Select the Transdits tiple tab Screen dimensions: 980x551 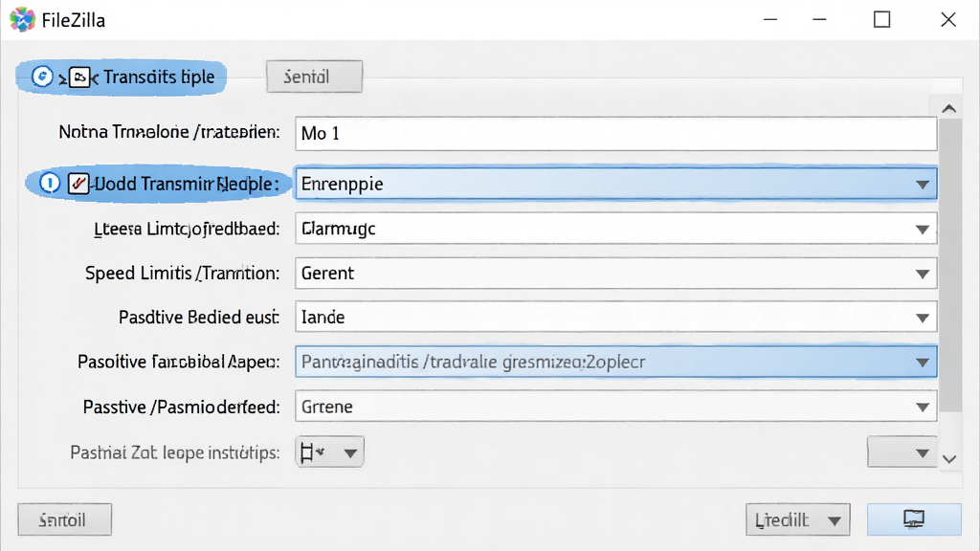(122, 77)
